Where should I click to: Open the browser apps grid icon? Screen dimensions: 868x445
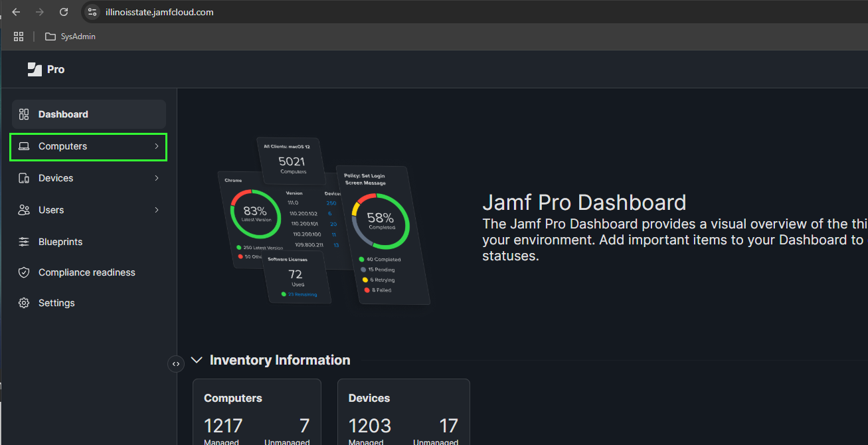19,37
